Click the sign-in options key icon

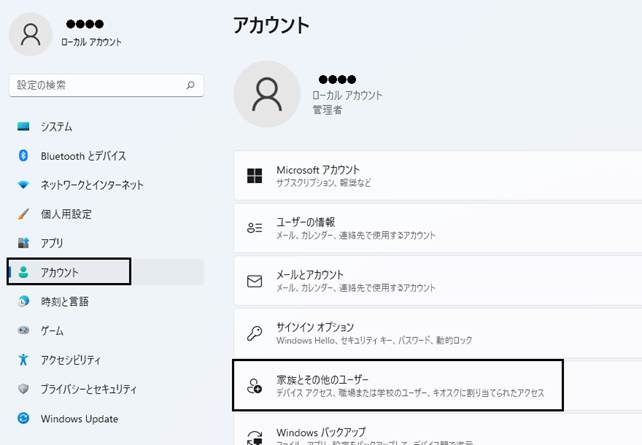coord(254,333)
